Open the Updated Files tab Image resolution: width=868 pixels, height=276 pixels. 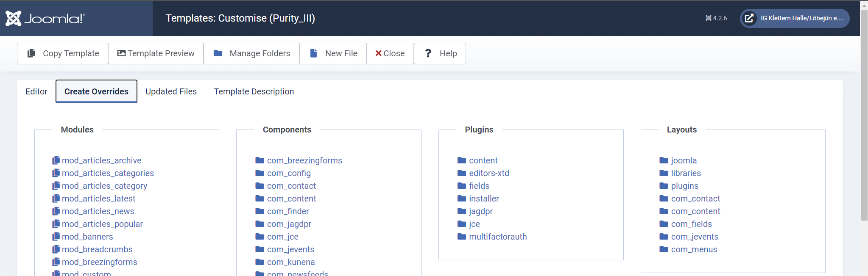click(x=171, y=91)
